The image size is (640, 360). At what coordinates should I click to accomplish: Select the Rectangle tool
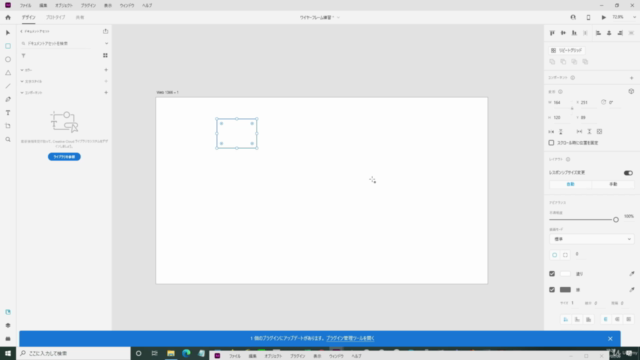click(8, 46)
